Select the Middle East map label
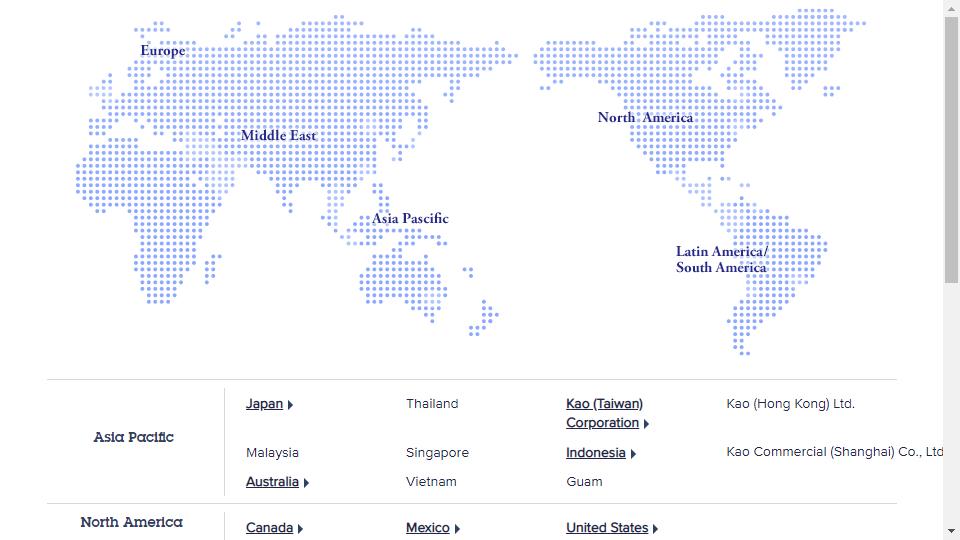 click(278, 136)
